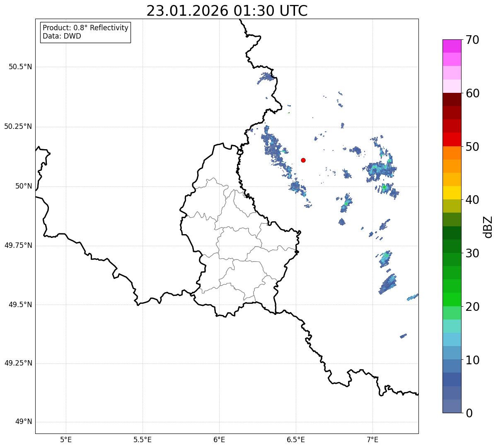This screenshot has height=448, width=498.
Task: Click the 50°N latitude label
Action: coord(24,186)
